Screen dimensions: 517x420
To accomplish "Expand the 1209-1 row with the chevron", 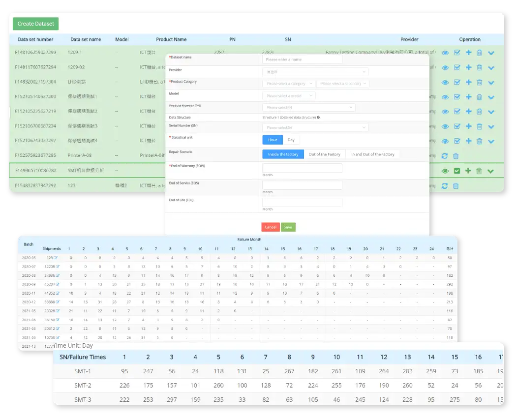I will [x=491, y=53].
